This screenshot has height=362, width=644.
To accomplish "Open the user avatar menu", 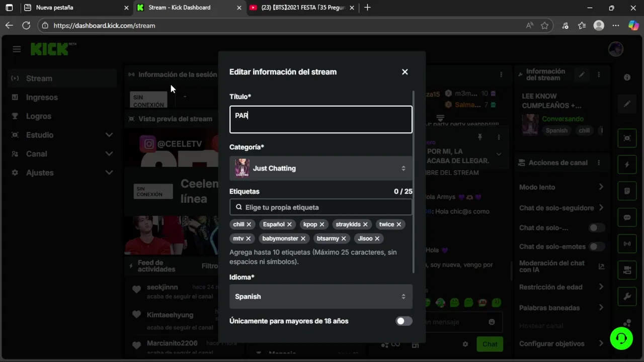I will [x=616, y=49].
